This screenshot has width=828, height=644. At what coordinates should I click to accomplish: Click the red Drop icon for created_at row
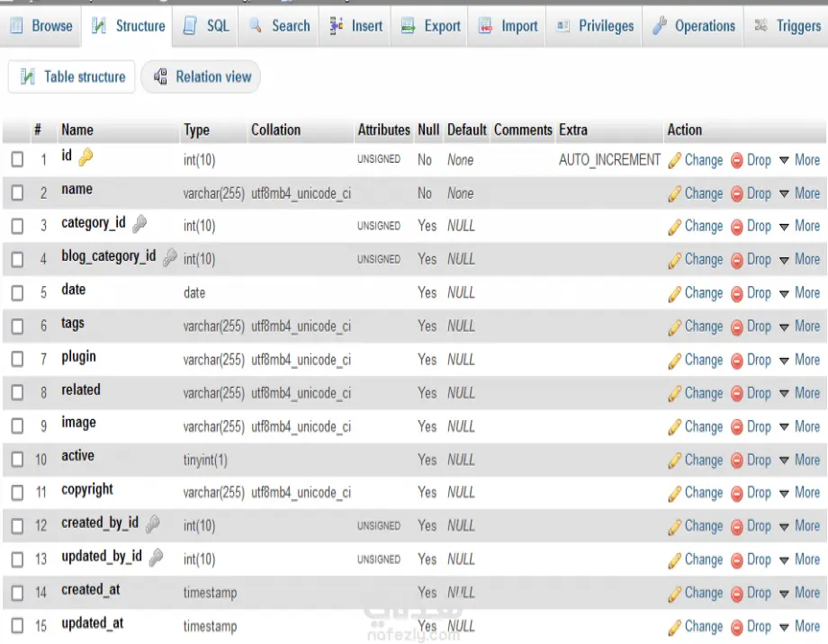point(736,594)
